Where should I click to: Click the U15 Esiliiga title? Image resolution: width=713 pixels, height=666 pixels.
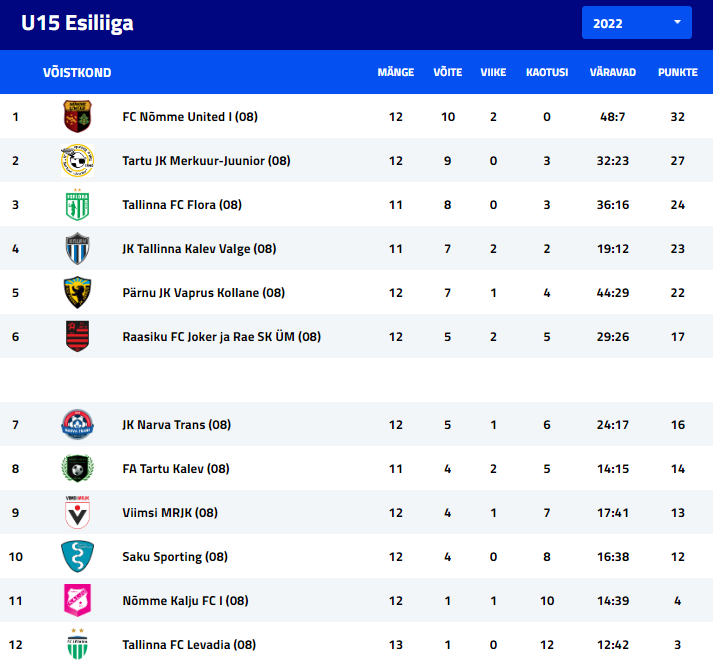point(77,23)
